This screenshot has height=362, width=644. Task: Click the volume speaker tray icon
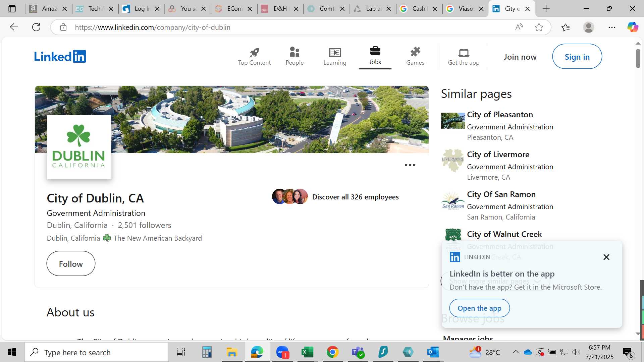click(x=576, y=352)
